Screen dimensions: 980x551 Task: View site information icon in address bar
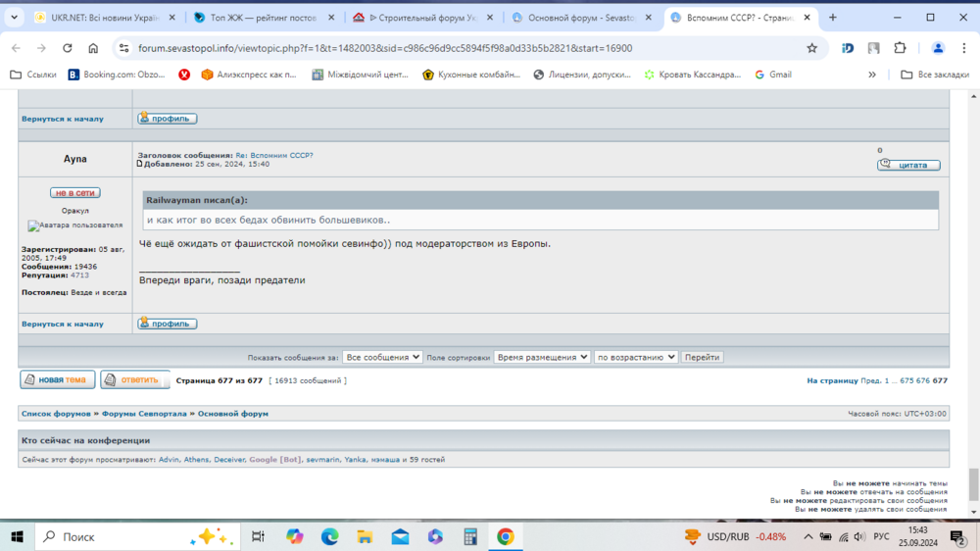coord(123,48)
